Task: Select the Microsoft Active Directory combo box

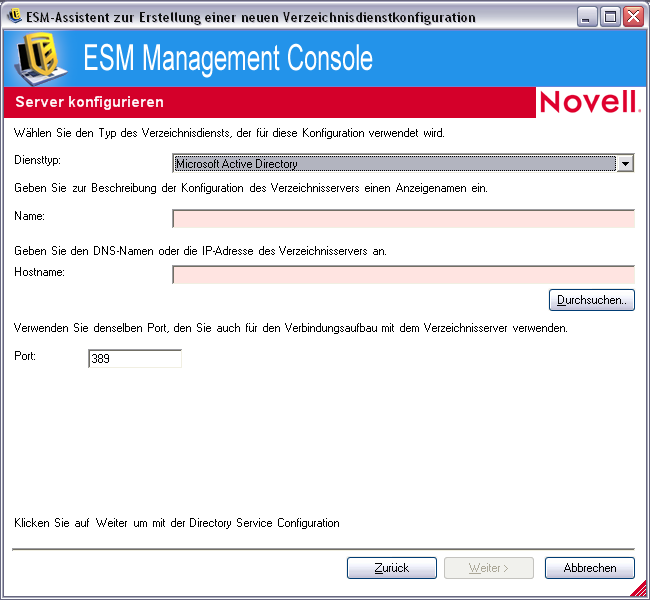Action: (403, 163)
